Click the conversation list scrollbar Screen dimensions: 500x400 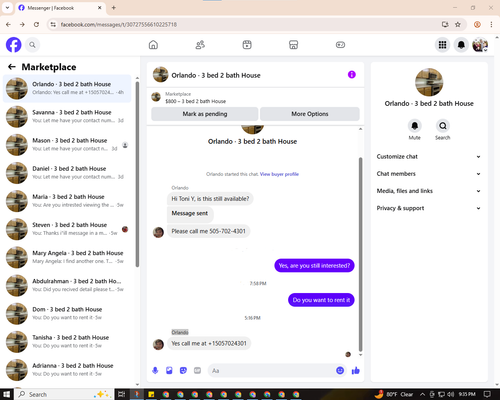click(137, 173)
